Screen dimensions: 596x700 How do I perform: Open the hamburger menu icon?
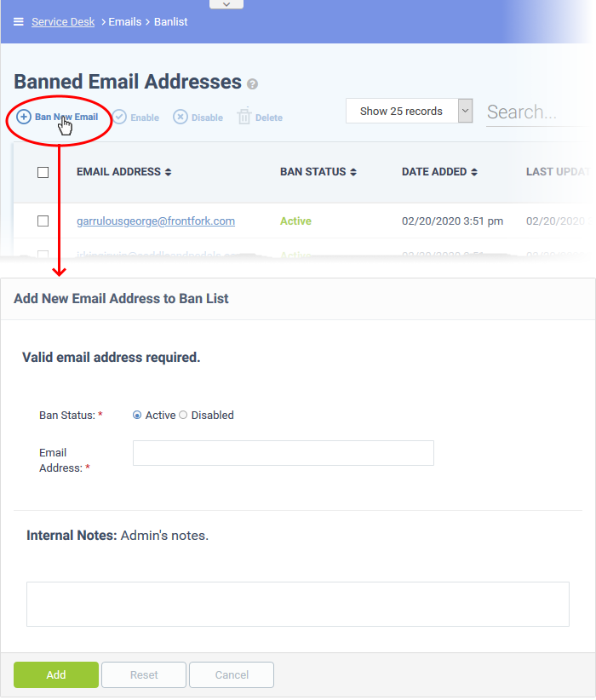pos(18,22)
